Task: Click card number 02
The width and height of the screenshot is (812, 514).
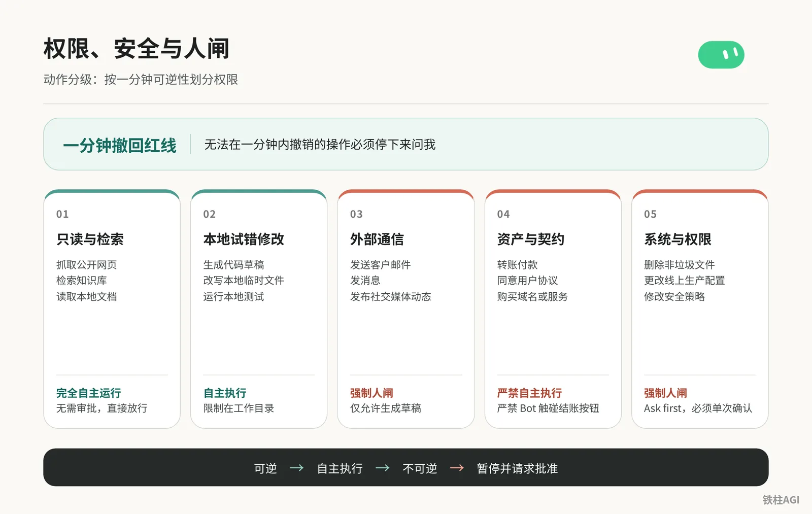Action: 210,214
